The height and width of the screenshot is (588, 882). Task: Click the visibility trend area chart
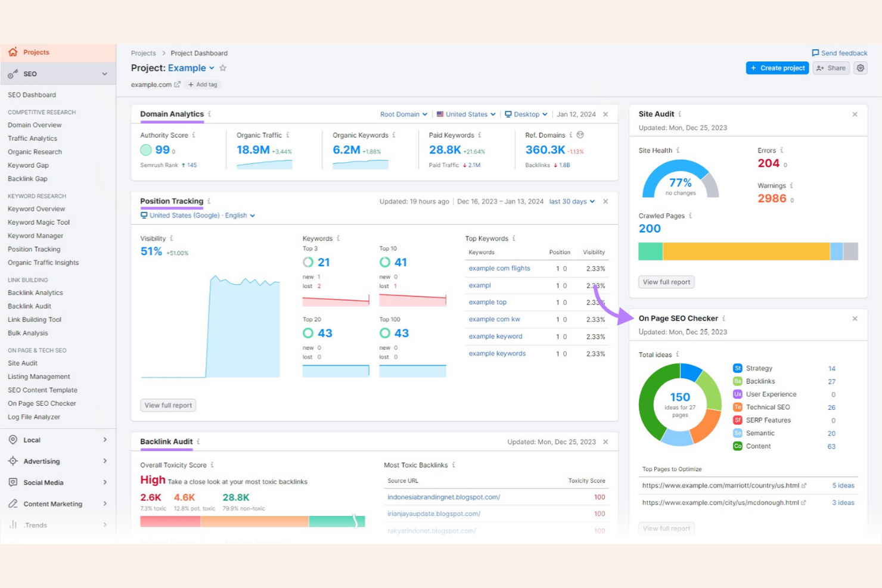(x=210, y=326)
